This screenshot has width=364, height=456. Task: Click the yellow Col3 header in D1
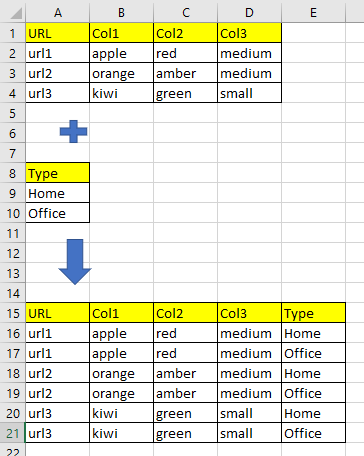pyautogui.click(x=249, y=33)
